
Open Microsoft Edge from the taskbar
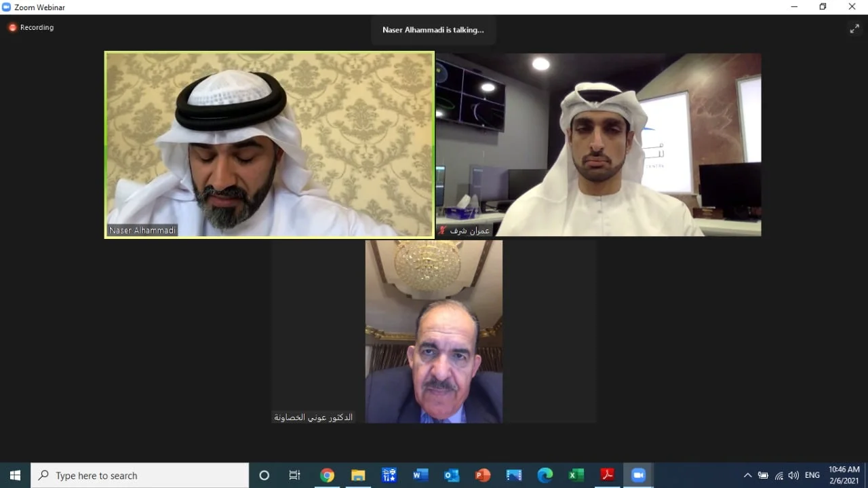(x=545, y=475)
